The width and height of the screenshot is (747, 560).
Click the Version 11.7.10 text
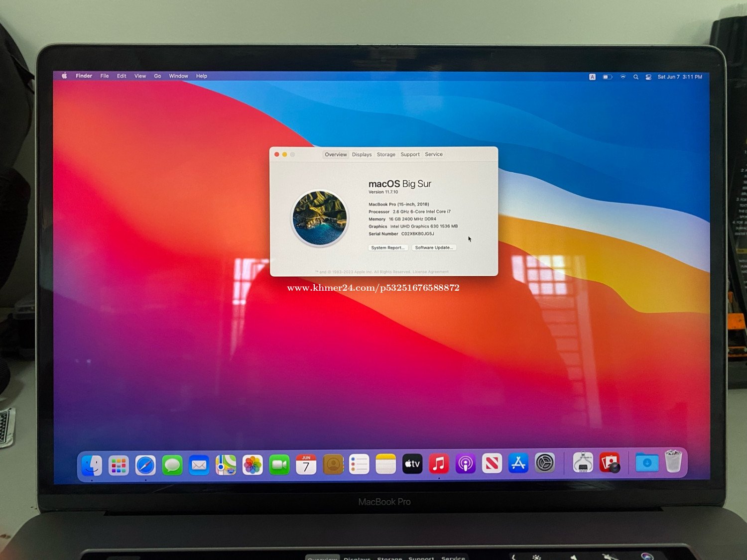(x=383, y=192)
